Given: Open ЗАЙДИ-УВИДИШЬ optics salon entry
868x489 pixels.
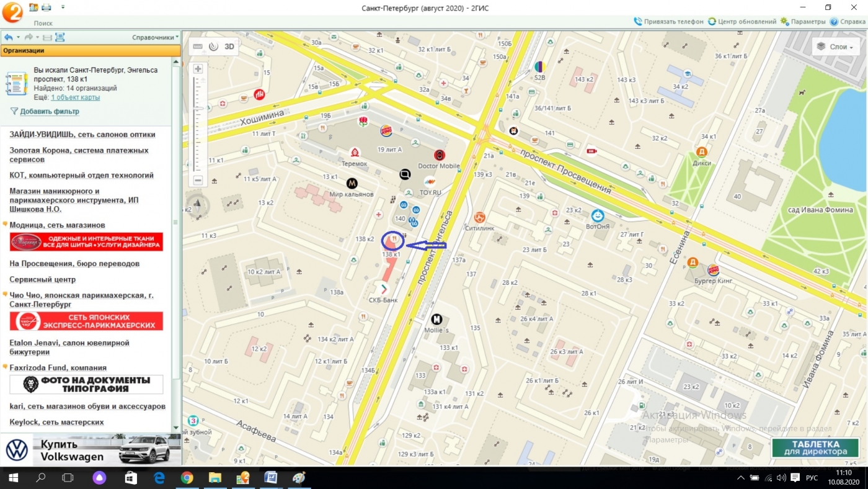Looking at the screenshot, I should [82, 135].
